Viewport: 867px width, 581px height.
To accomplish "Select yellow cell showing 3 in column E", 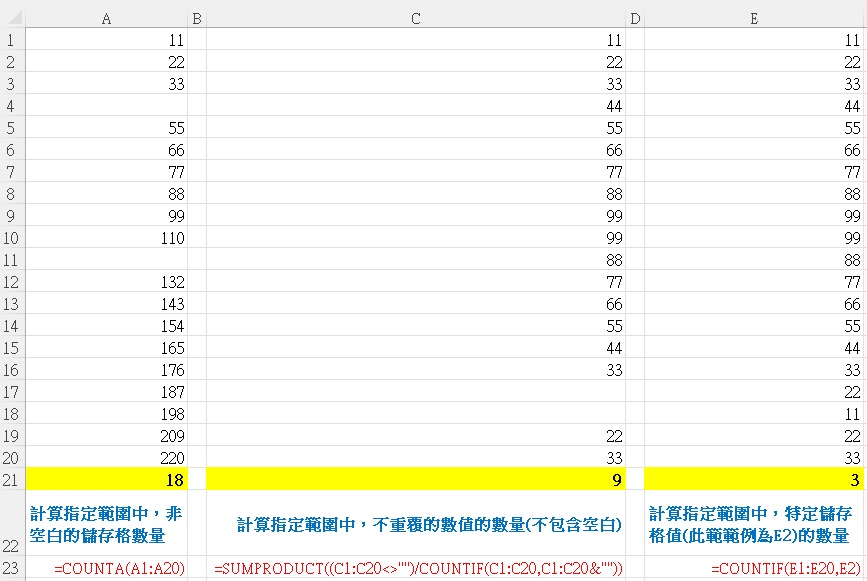I will 753,478.
